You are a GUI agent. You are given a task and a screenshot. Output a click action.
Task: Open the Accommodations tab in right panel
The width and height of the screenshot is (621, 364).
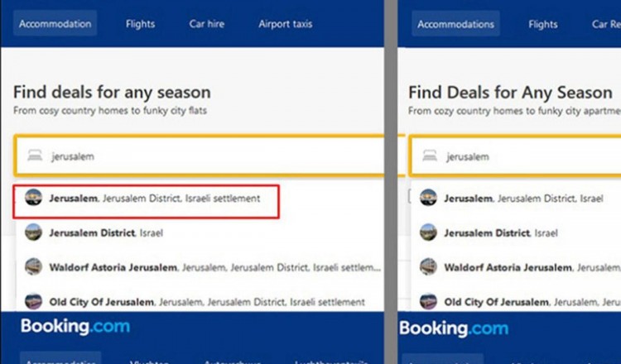pos(455,24)
